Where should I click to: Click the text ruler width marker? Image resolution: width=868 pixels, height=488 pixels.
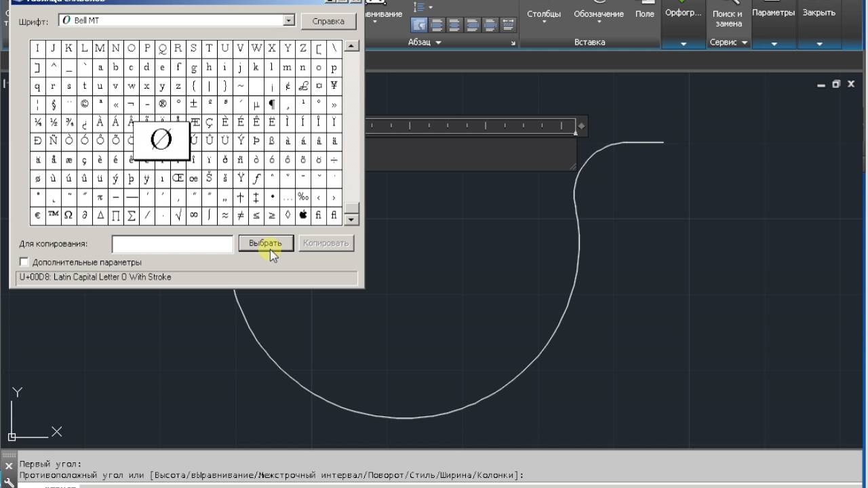click(581, 126)
